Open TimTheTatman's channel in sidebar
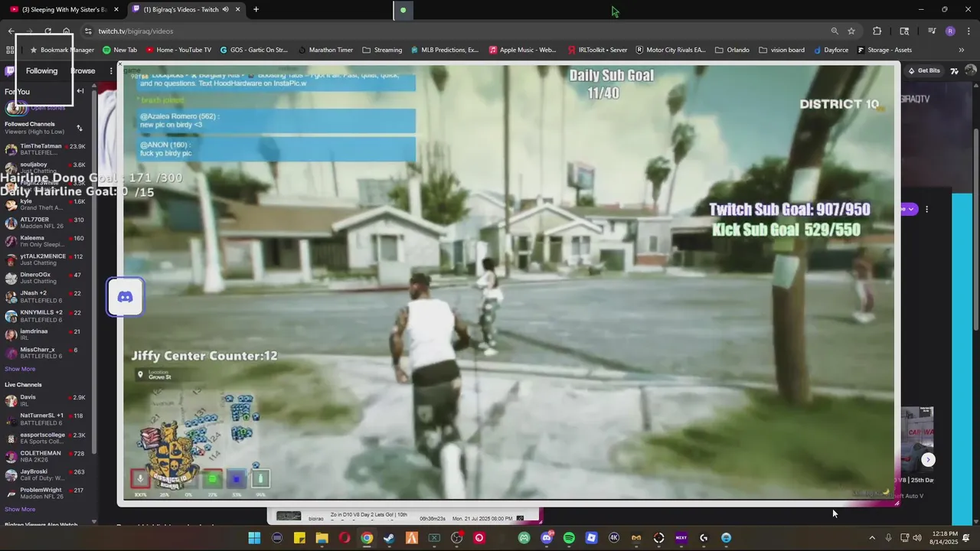 pos(46,149)
